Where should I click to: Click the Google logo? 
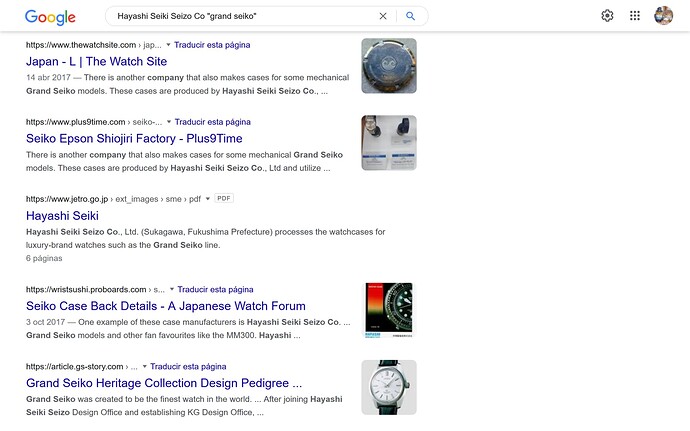pyautogui.click(x=50, y=17)
